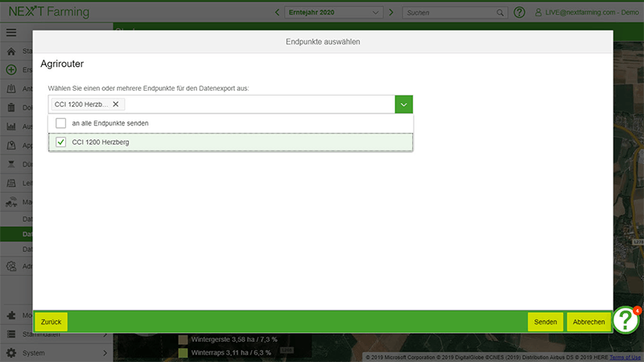Open the System gear icon
The image size is (644, 362).
click(x=11, y=353)
